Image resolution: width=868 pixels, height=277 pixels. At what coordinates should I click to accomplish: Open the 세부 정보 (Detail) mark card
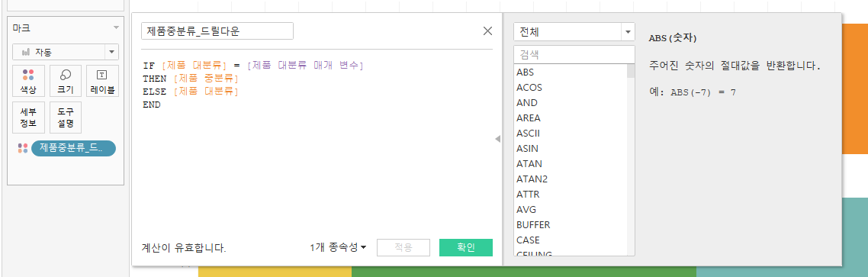click(28, 118)
